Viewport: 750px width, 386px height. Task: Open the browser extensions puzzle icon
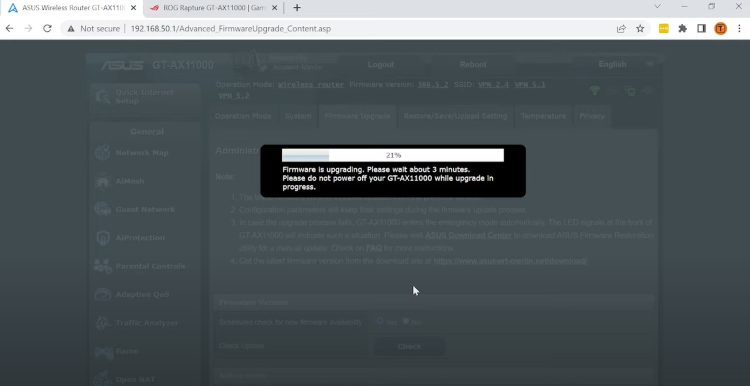click(x=683, y=29)
